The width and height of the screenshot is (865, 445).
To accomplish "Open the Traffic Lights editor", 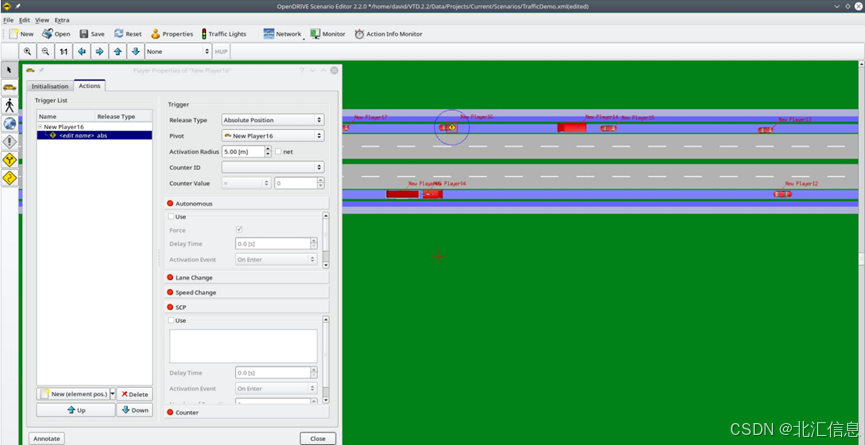I will [x=223, y=34].
